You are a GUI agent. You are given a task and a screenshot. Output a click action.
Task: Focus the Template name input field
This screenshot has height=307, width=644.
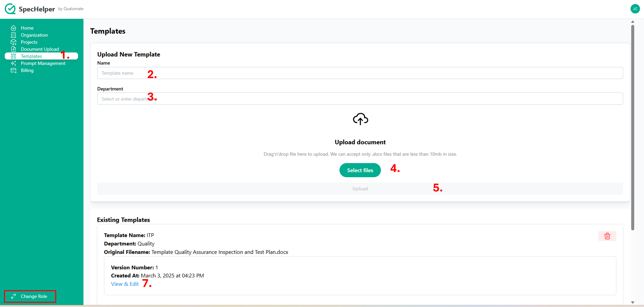[x=360, y=73]
